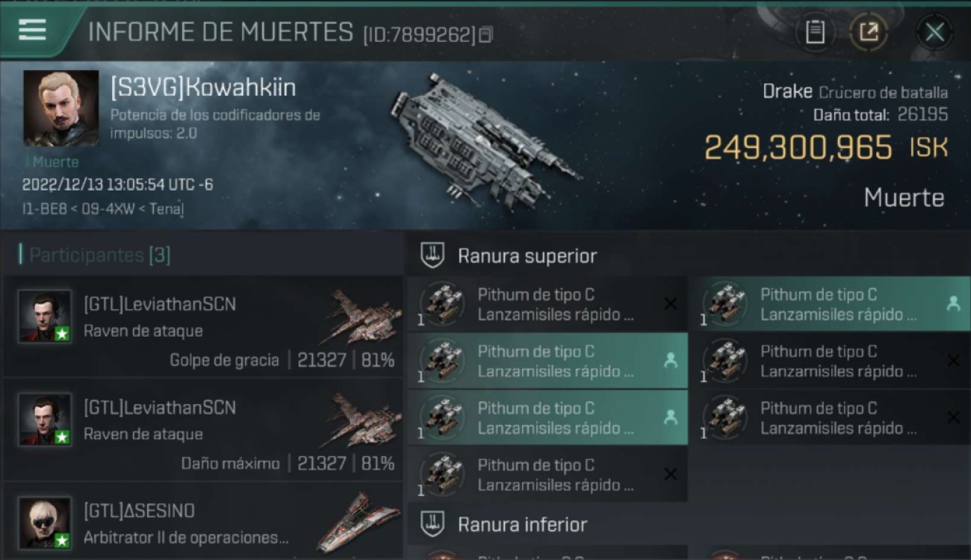Click the ASESINO Arbitrator II ship icon

tap(358, 523)
